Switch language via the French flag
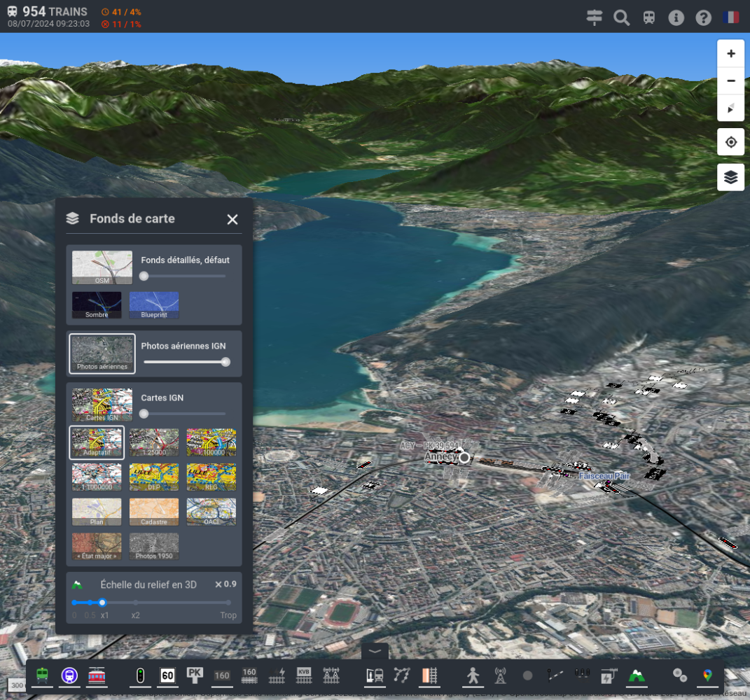 731,17
